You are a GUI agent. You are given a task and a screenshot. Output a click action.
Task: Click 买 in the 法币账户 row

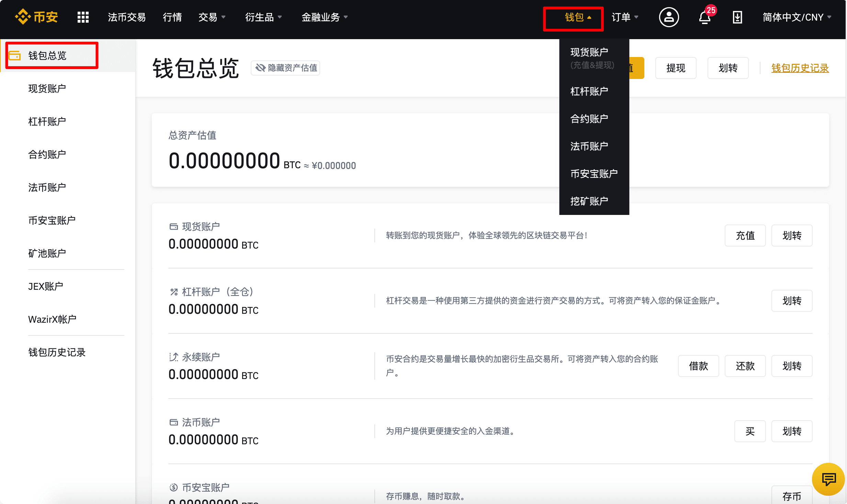(750, 431)
